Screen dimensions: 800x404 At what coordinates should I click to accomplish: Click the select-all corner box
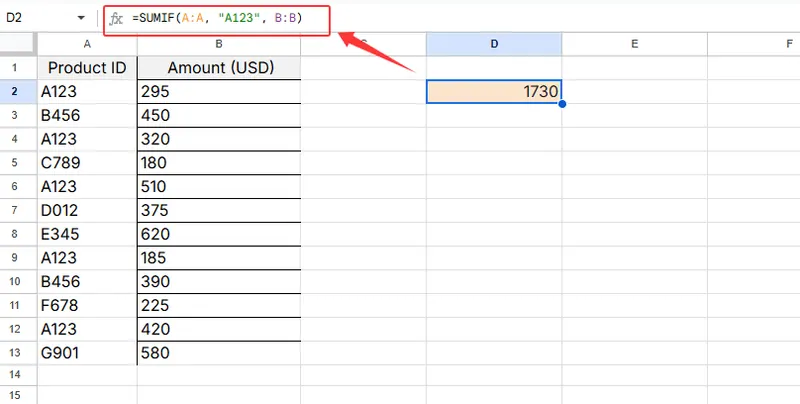pos(18,44)
